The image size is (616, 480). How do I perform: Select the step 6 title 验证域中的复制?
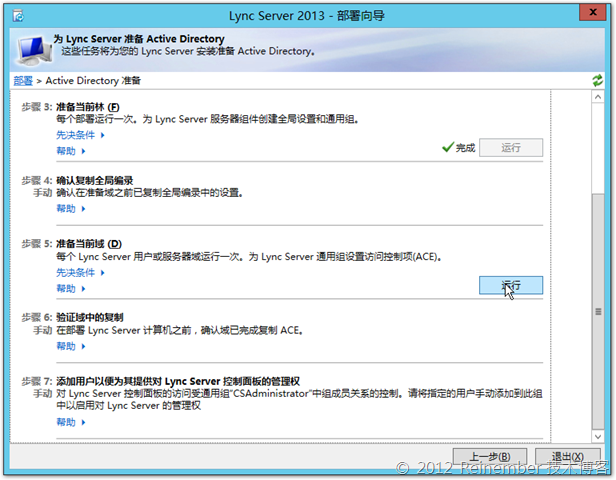90,317
